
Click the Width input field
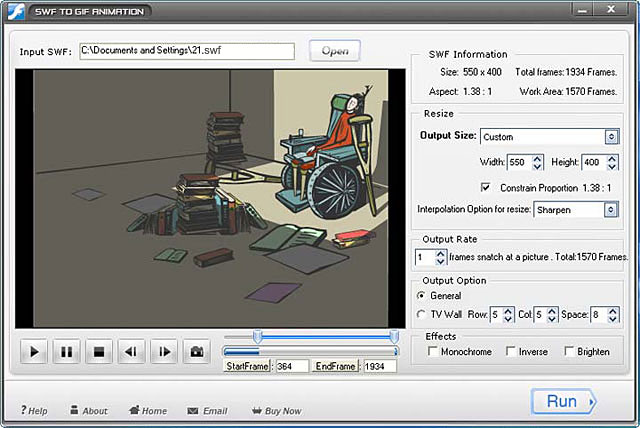pyautogui.click(x=520, y=162)
